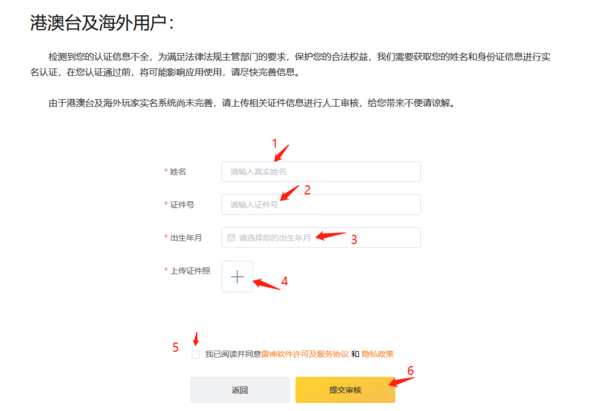Click the 返回 back button
This screenshot has width=600, height=411.
239,389
